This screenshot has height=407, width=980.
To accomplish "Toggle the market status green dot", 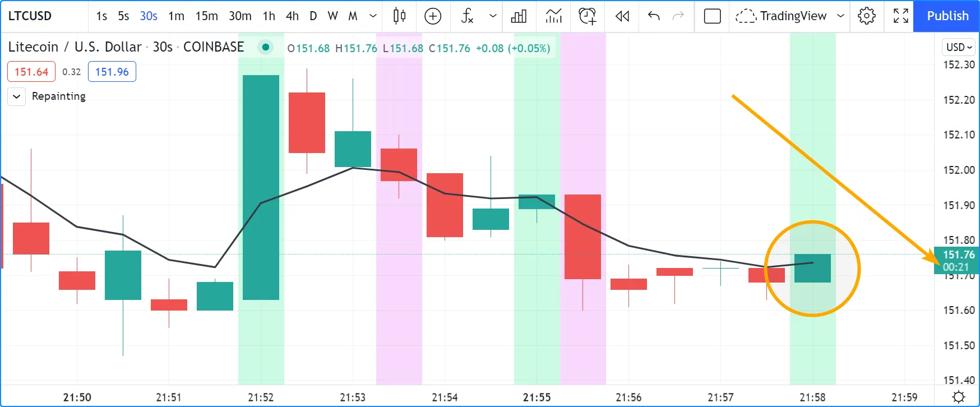I will tap(266, 48).
